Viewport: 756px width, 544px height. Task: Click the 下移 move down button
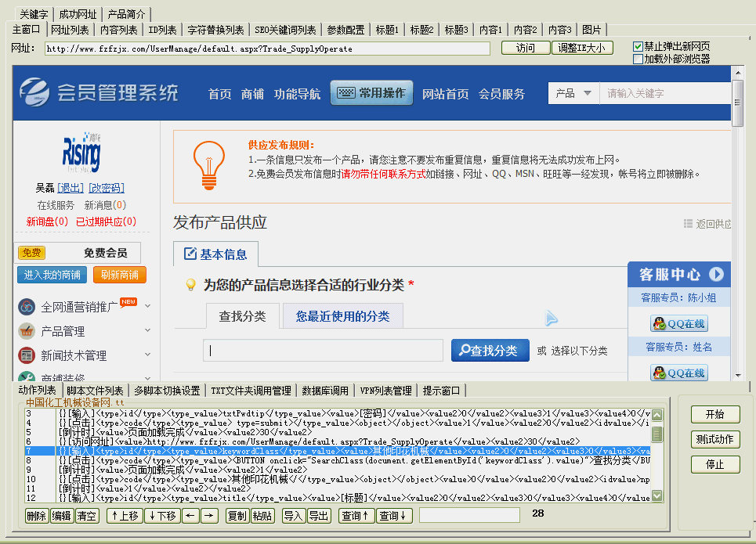pos(162,516)
